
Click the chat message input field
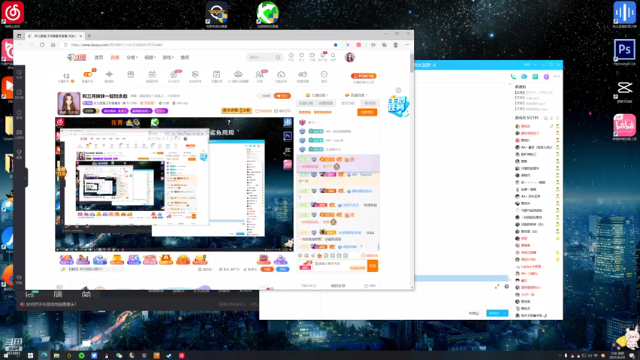(x=340, y=265)
